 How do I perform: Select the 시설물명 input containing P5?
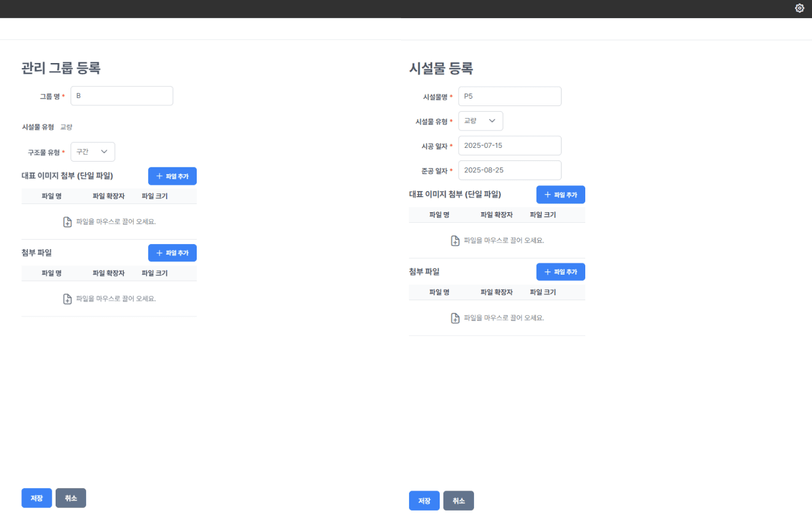click(x=510, y=95)
